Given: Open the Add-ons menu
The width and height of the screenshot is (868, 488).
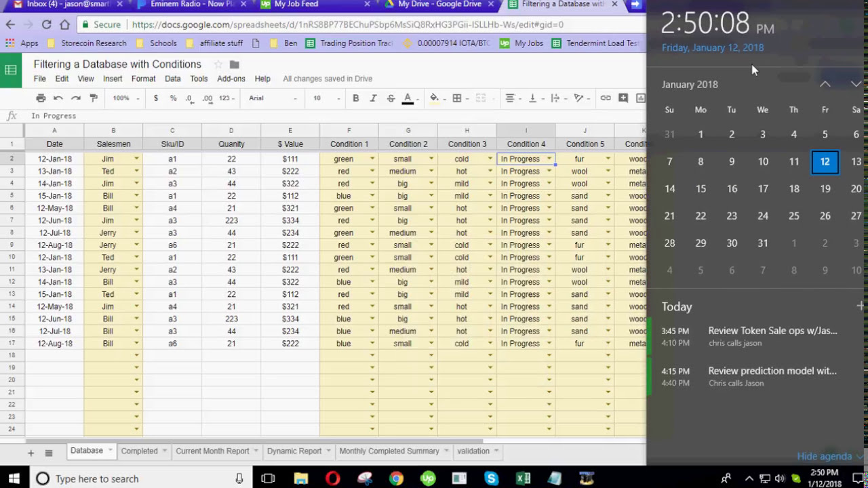Looking at the screenshot, I should [231, 79].
